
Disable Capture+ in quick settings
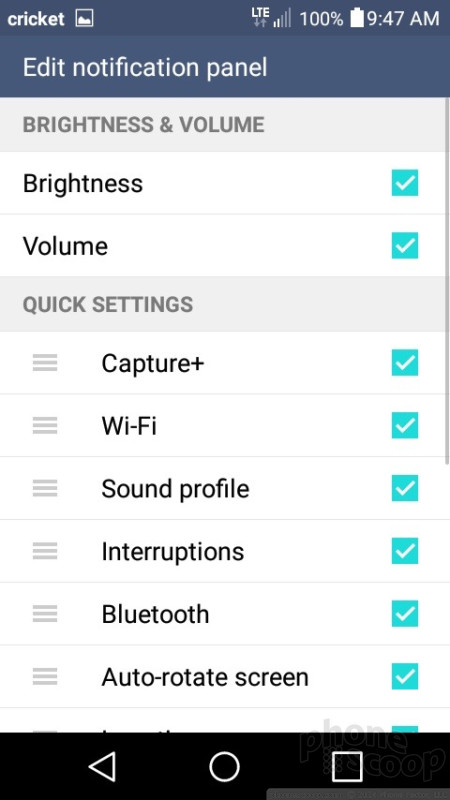coord(405,363)
